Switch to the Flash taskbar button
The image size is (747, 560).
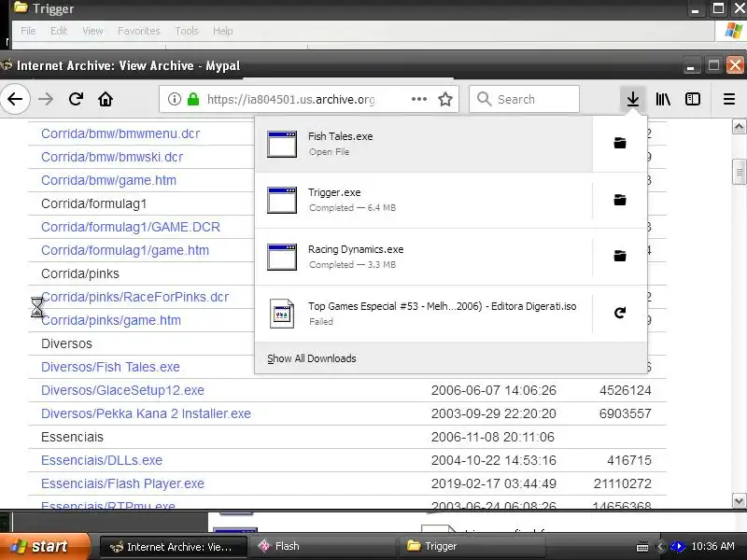[x=323, y=547]
